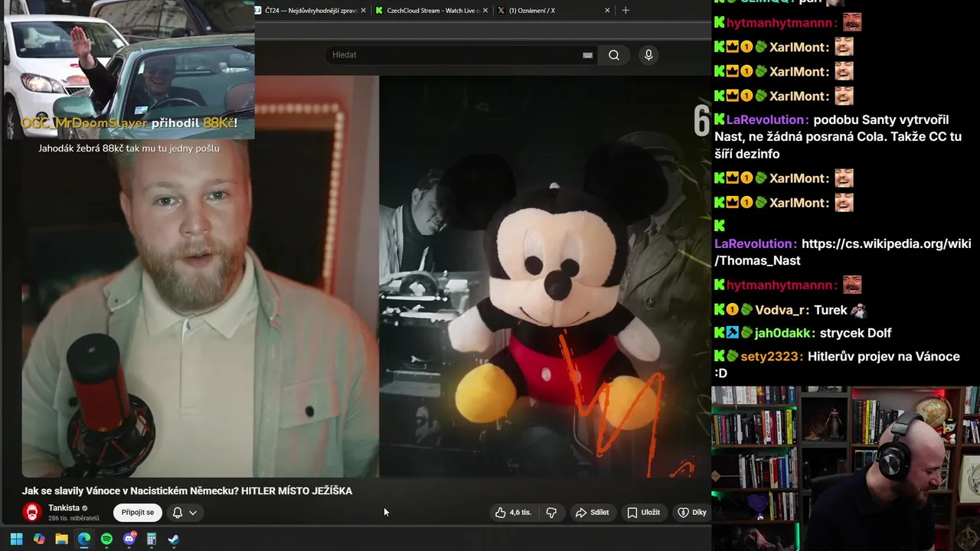Open the on-screen keyboard icon in search box

click(x=587, y=55)
